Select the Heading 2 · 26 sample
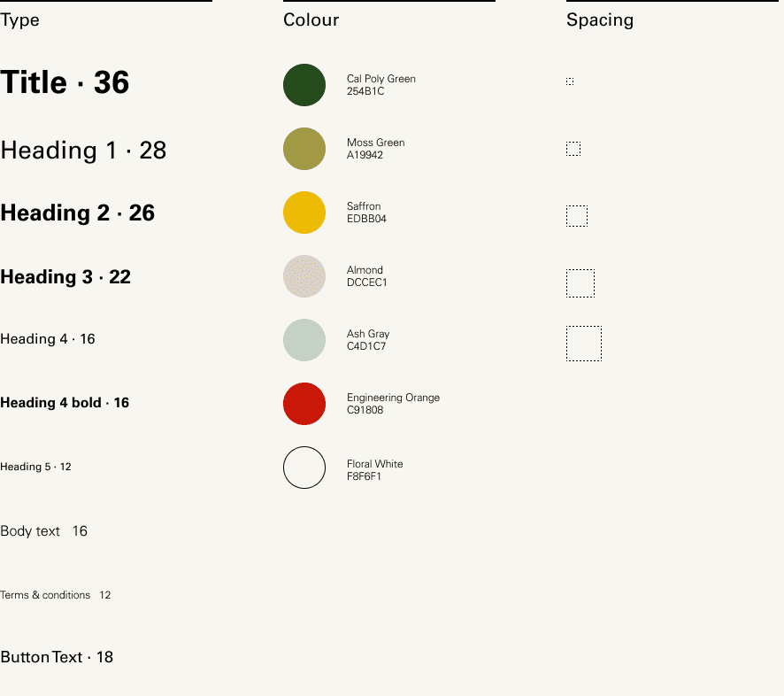 (78, 213)
